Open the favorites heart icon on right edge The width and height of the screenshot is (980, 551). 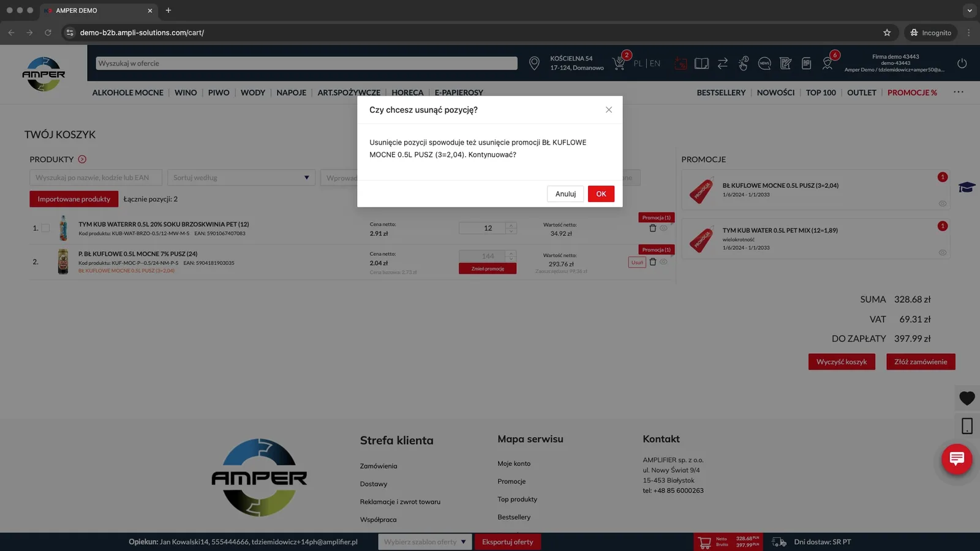pyautogui.click(x=967, y=398)
